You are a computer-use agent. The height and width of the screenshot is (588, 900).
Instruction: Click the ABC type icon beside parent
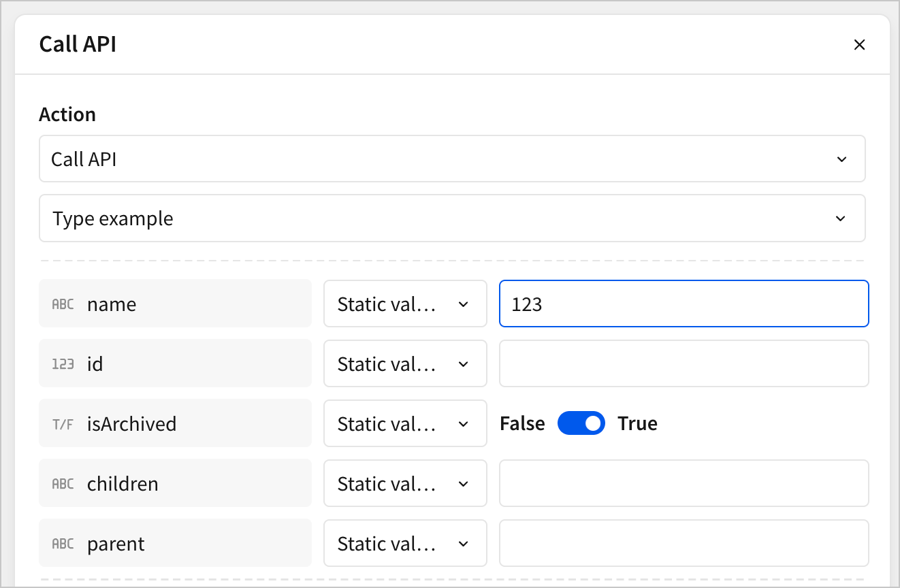(x=63, y=543)
